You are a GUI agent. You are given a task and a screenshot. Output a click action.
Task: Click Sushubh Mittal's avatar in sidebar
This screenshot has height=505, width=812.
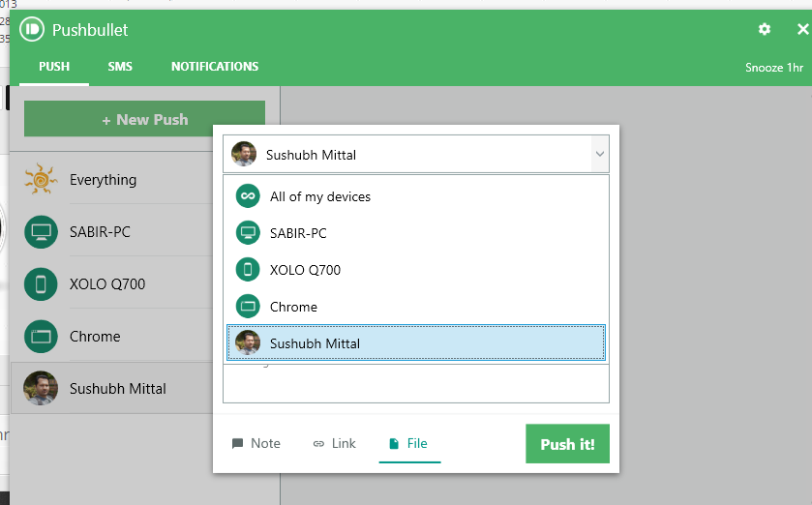click(41, 389)
